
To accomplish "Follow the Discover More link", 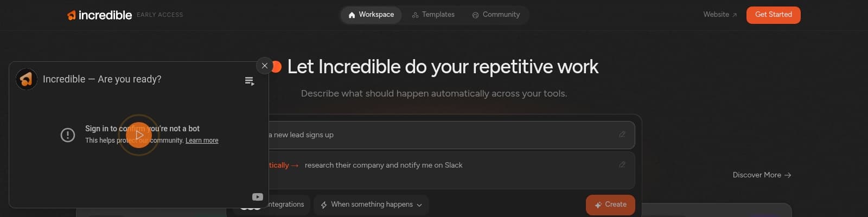I will [762, 175].
